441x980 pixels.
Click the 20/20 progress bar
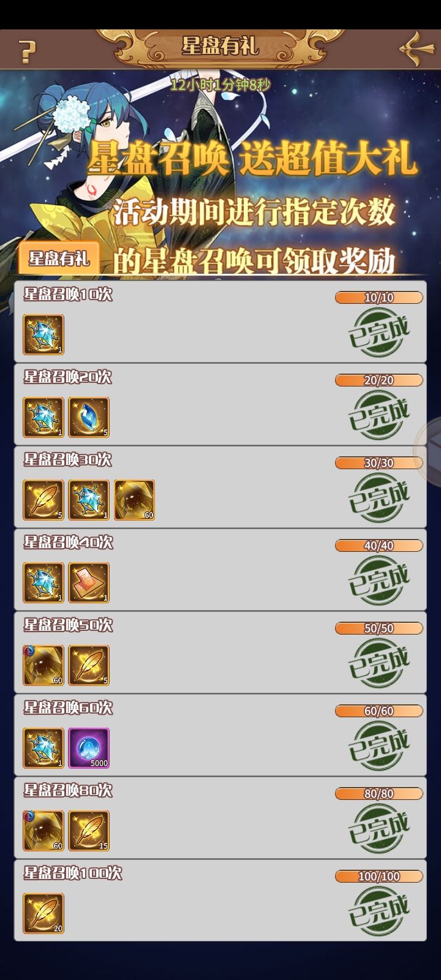[379, 380]
